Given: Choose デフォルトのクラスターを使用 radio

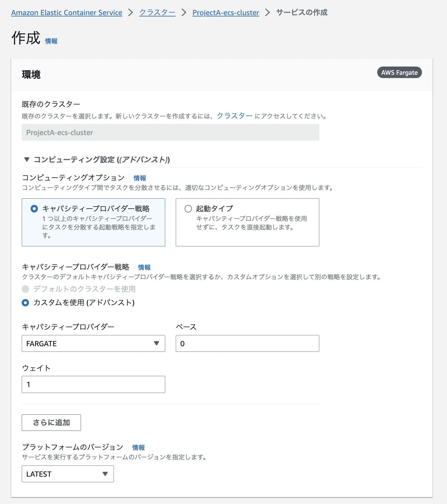Looking at the screenshot, I should pos(25,289).
